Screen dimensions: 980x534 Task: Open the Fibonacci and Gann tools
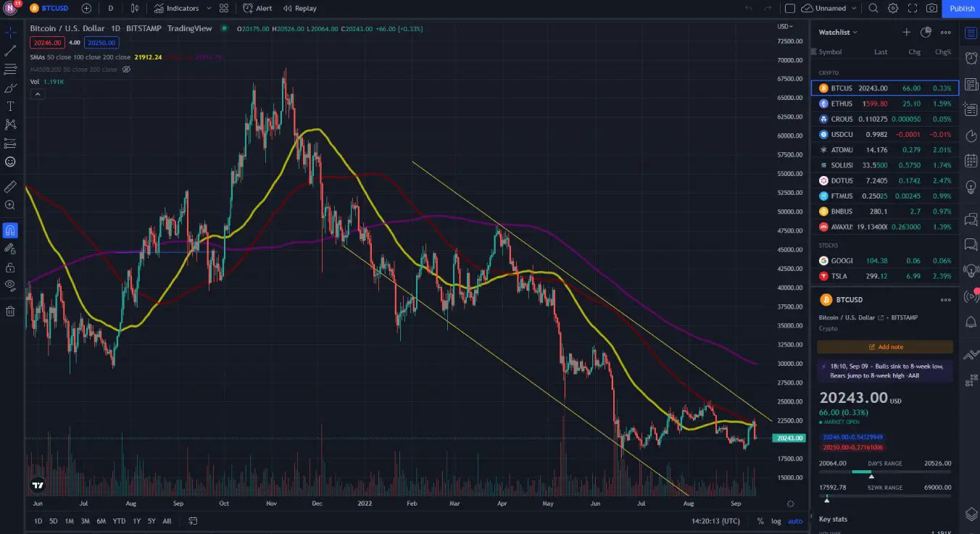[10, 69]
